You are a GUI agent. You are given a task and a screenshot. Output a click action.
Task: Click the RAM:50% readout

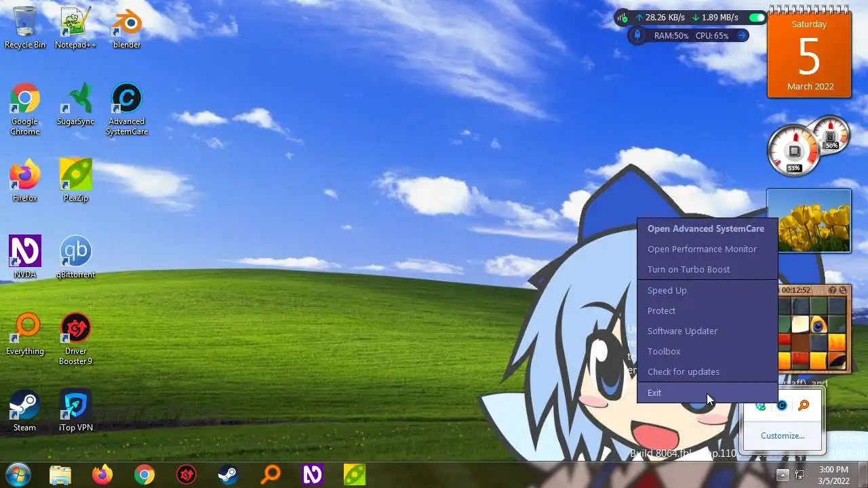pyautogui.click(x=671, y=35)
